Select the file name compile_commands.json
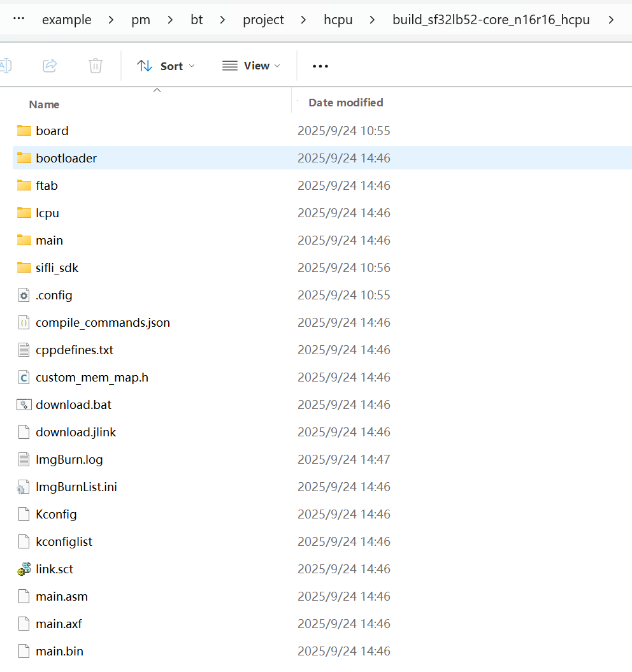 coord(103,323)
